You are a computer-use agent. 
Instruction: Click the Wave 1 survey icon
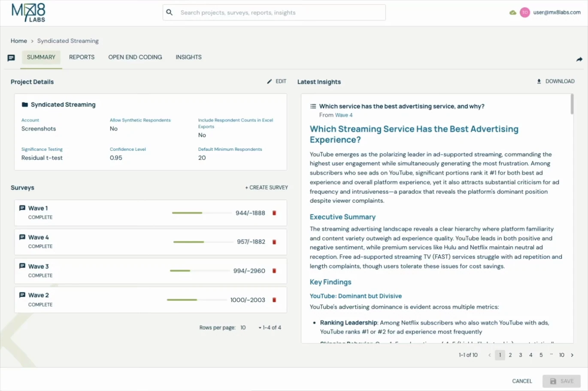pos(22,208)
